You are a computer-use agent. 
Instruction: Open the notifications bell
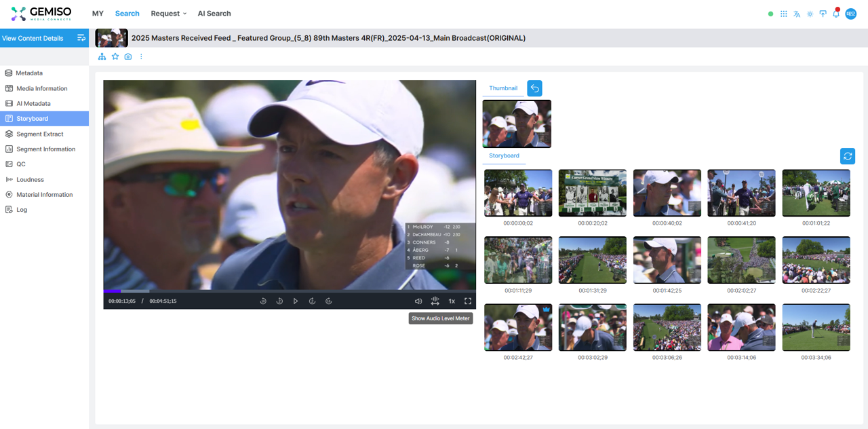coord(836,14)
